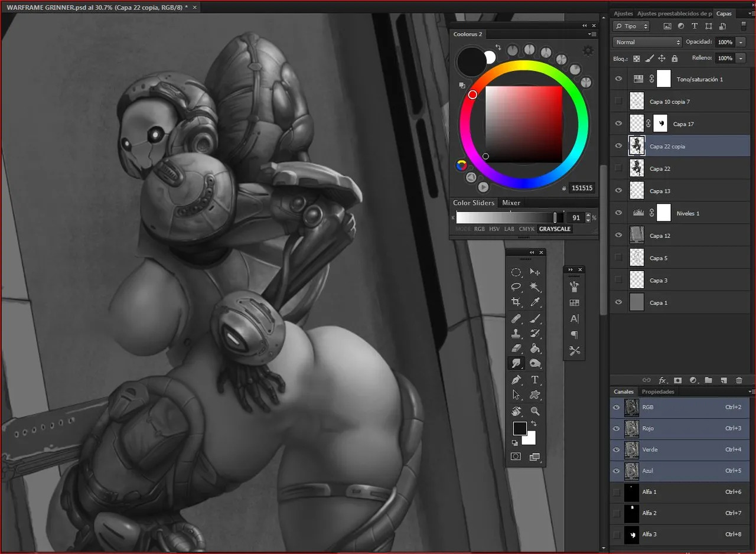Show the Capa 5 layer
This screenshot has height=554, width=756.
[618, 258]
